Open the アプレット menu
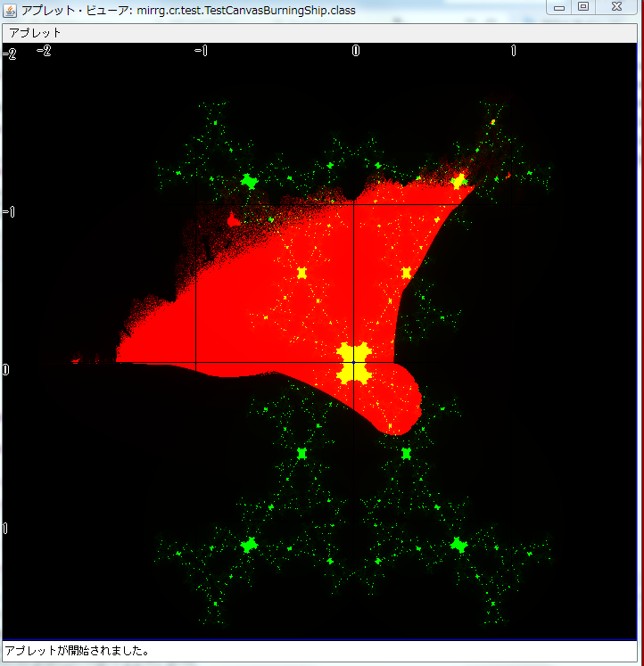Viewport: 644px width, 666px height. tap(35, 32)
